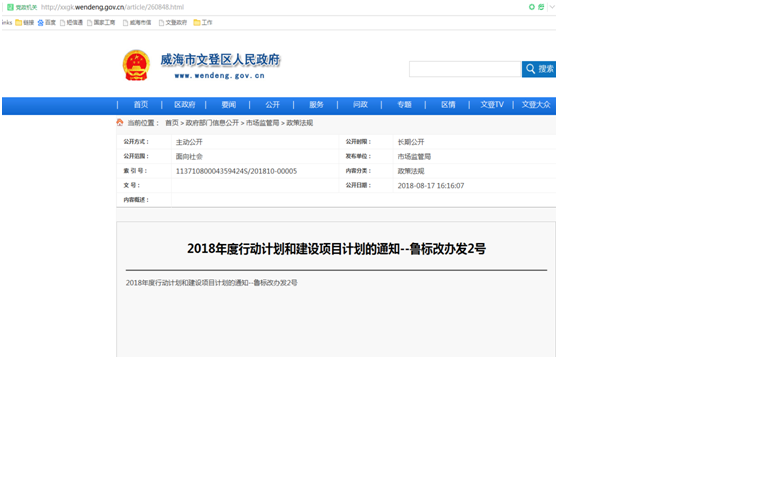
Task: Open the 工作 bookmarks folder
Action: (x=203, y=22)
